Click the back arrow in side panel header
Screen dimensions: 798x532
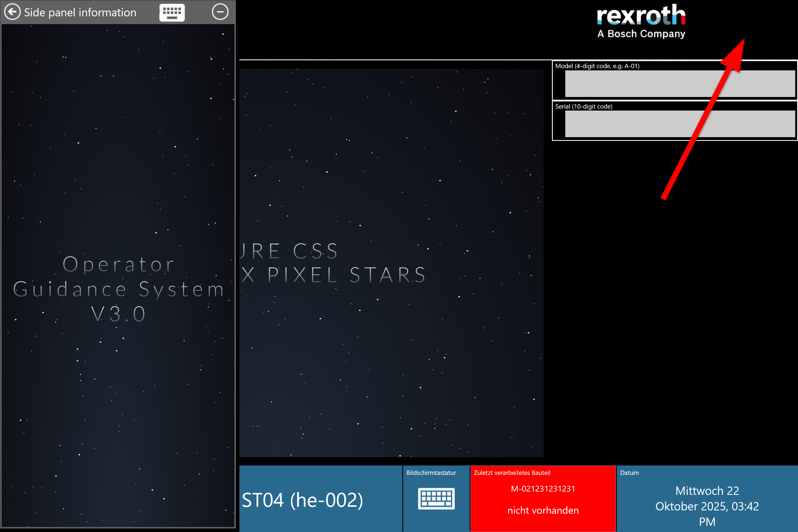[x=12, y=12]
